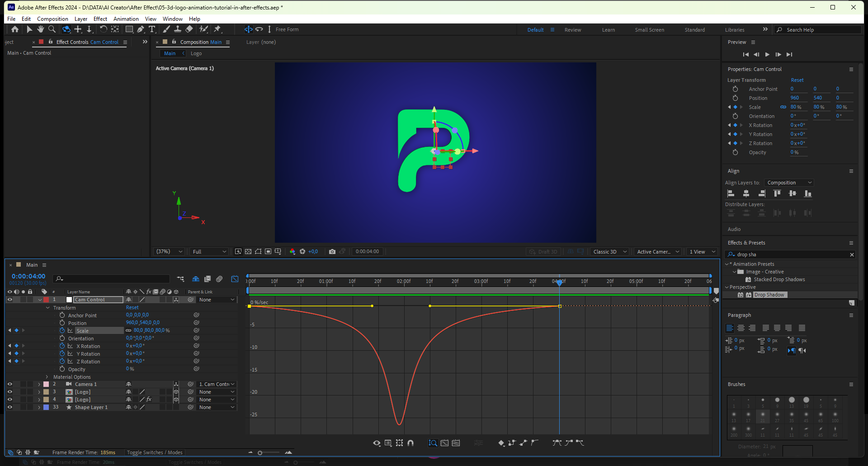Hide the Camera 1 layer

coord(9,384)
